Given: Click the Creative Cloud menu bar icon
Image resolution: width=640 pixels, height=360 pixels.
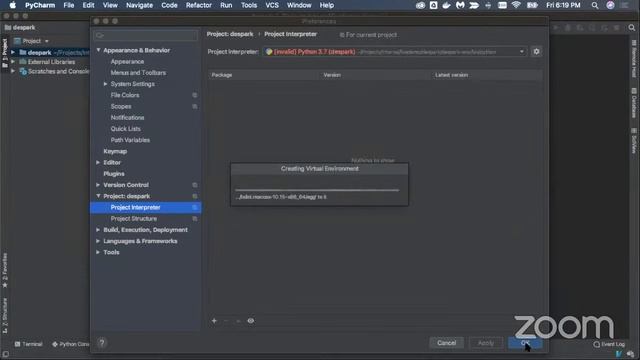Looking at the screenshot, I should click(420, 5).
